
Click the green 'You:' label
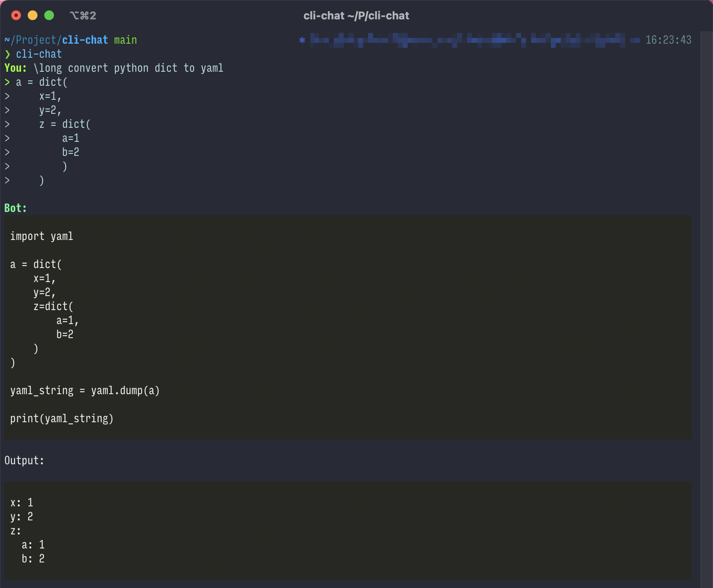pos(16,68)
